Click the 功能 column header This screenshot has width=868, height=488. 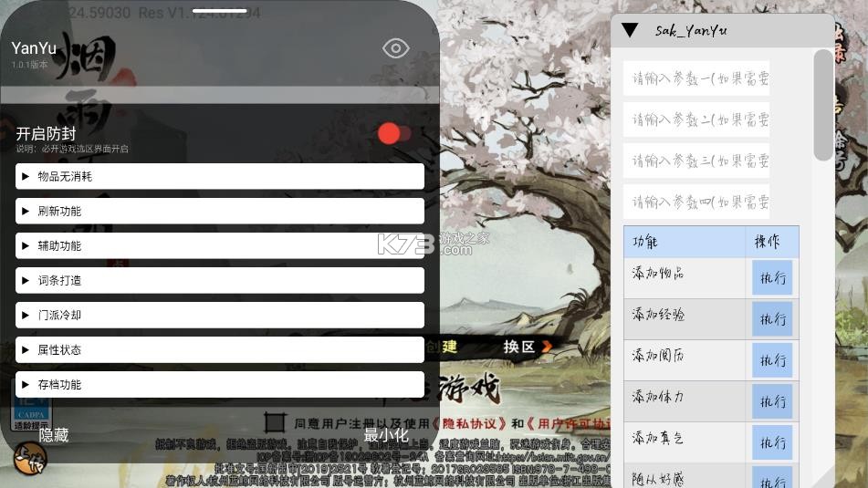645,241
